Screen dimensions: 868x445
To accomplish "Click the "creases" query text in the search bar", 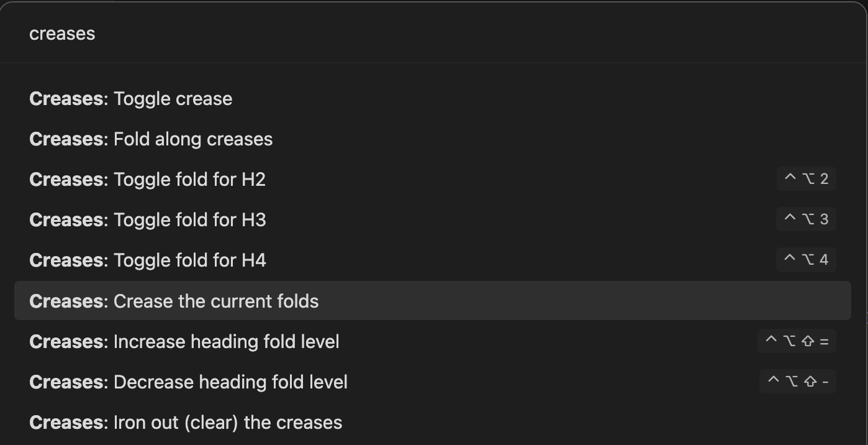I will 62,33.
